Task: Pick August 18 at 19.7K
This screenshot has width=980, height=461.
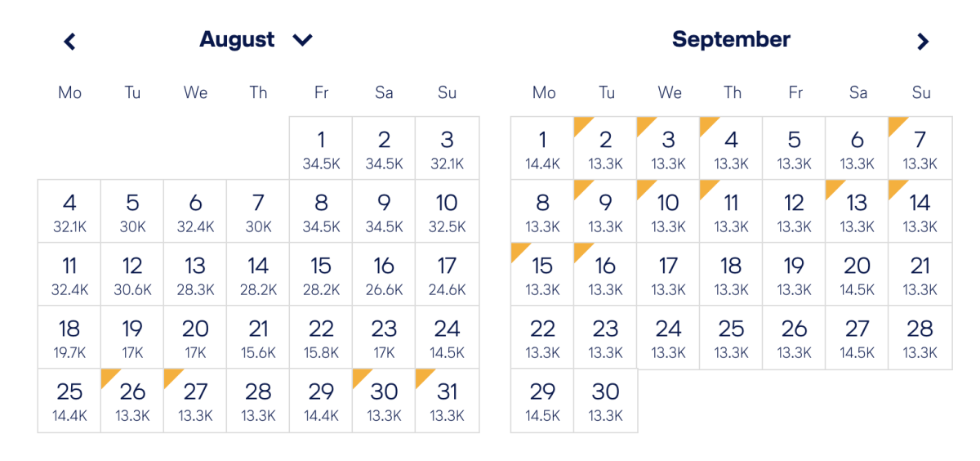Action: point(69,337)
